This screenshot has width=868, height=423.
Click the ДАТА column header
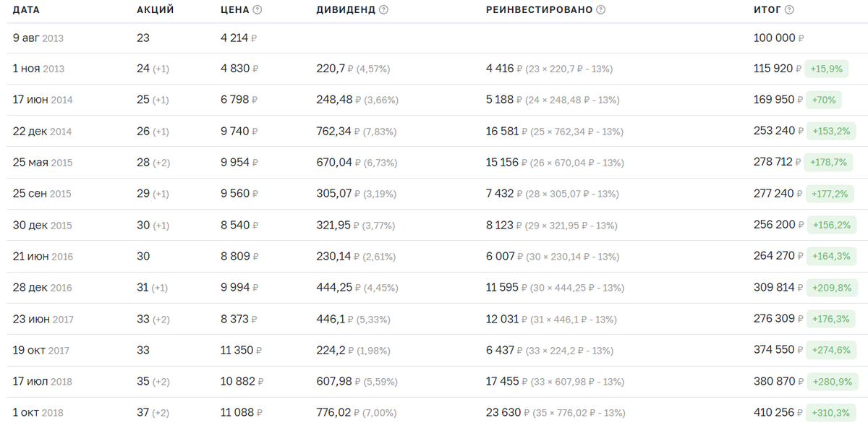pyautogui.click(x=26, y=10)
